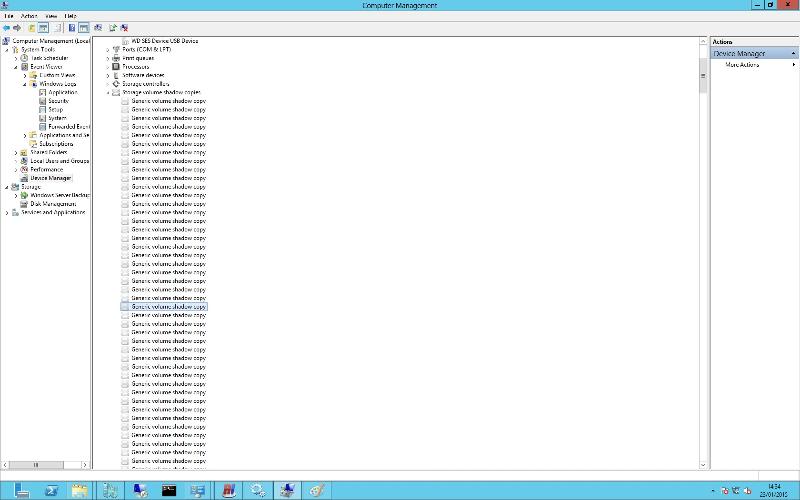Click More Actions in the Actions pane
Image resolution: width=800 pixels, height=500 pixels.
(742, 65)
